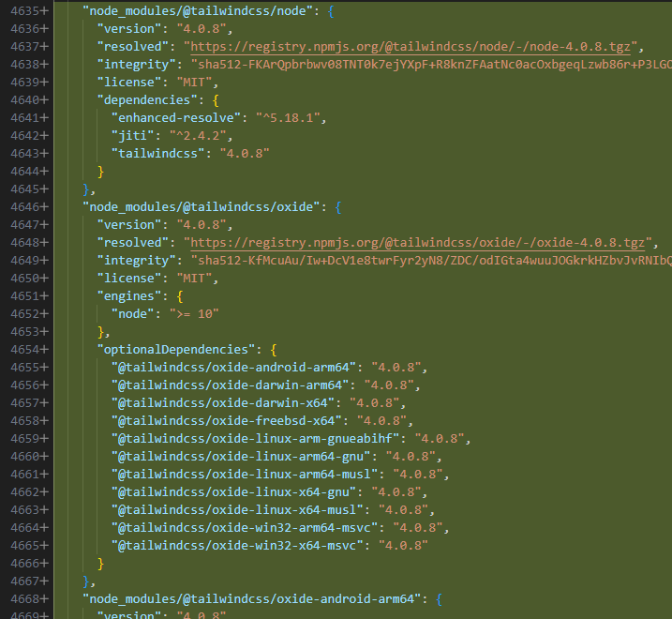The image size is (672, 619).
Task: Click the "4.0.8" version value on line 4647
Action: [x=201, y=225]
